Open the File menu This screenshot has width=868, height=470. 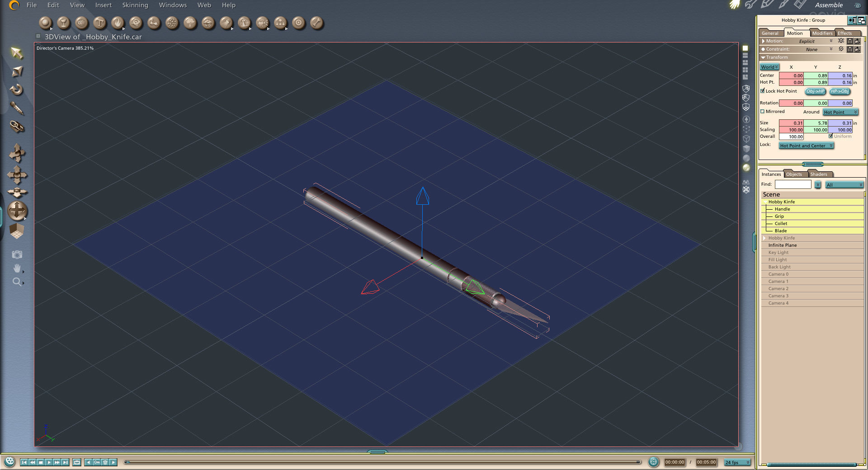click(32, 5)
